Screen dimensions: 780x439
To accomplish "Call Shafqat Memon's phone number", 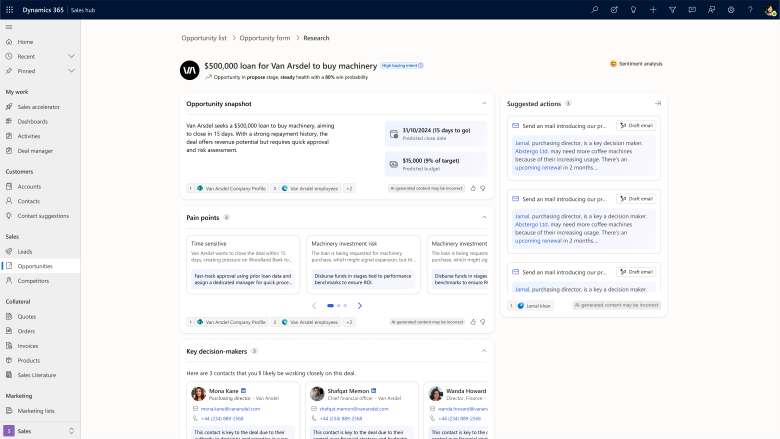I will tap(341, 419).
